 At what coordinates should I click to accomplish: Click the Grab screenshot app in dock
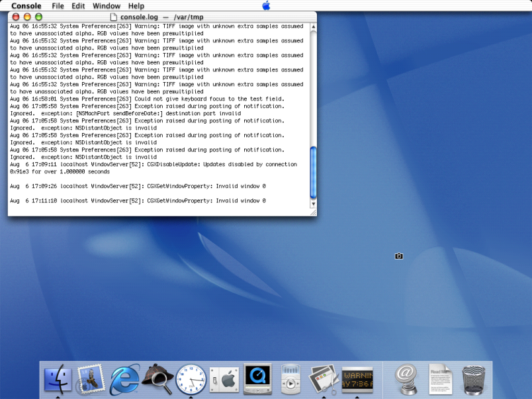click(324, 379)
